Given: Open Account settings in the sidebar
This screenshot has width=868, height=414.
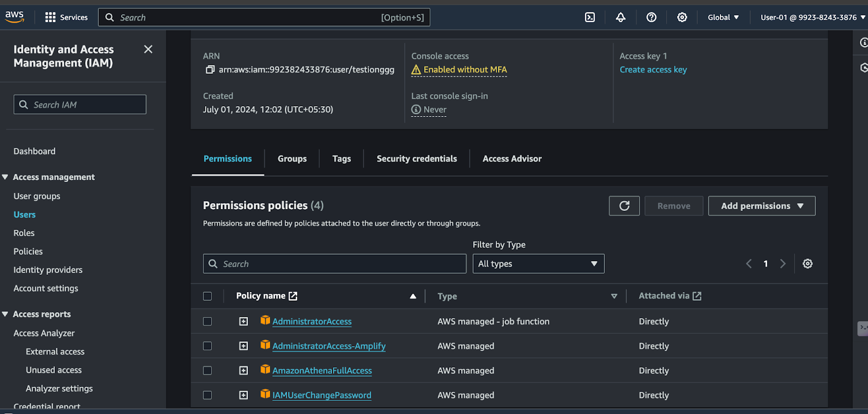Looking at the screenshot, I should point(46,288).
